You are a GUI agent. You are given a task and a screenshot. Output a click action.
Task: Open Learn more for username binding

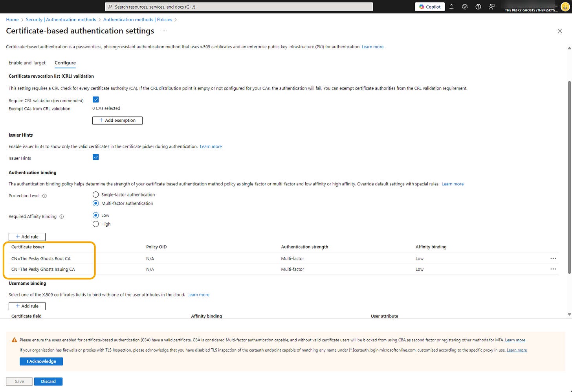pyautogui.click(x=198, y=295)
